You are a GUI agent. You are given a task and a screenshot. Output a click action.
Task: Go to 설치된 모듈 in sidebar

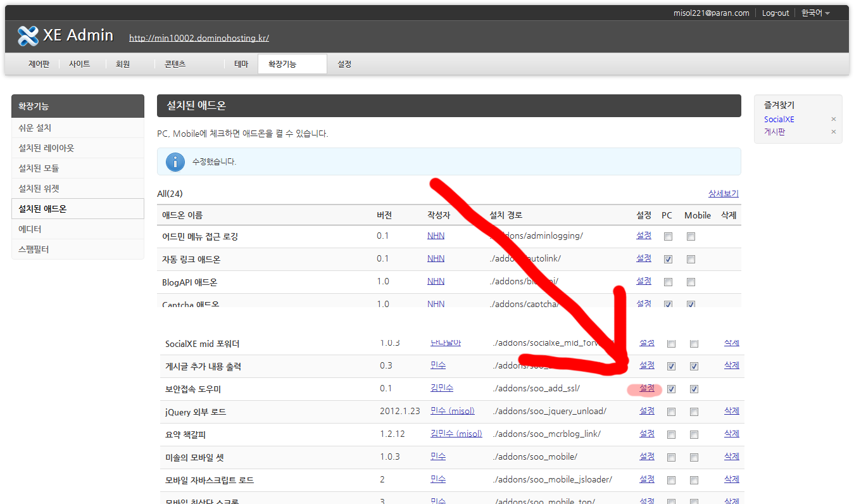pyautogui.click(x=78, y=168)
